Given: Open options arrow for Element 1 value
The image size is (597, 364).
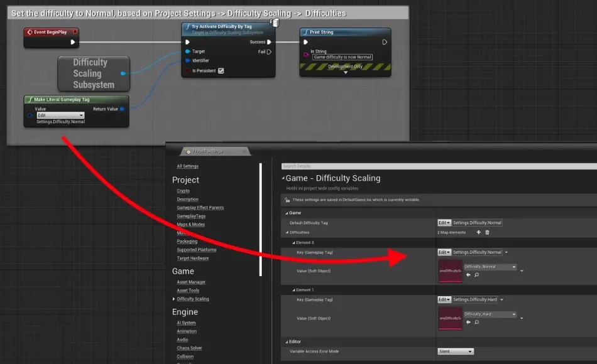Looking at the screenshot, I should tap(522, 318).
